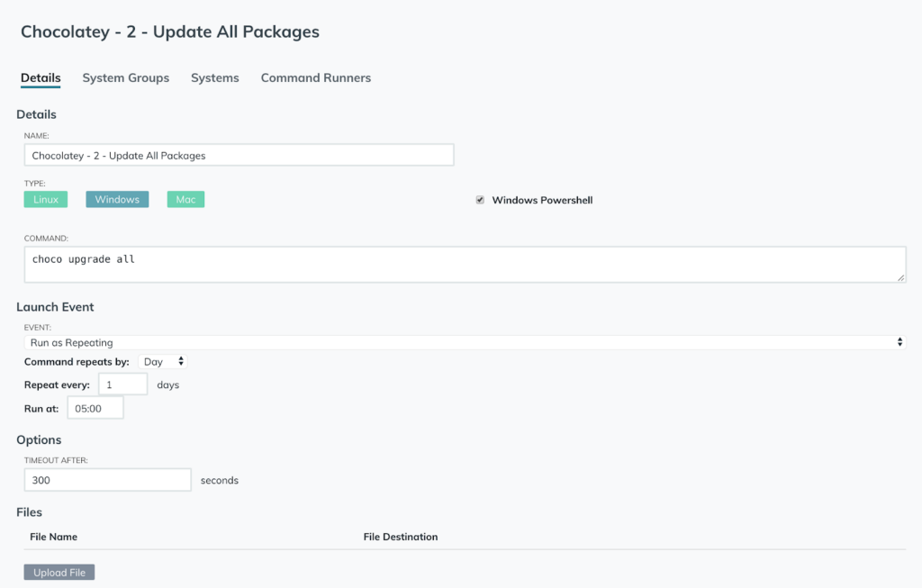The height and width of the screenshot is (588, 922).
Task: Go to the Command Runners tab
Action: coord(315,78)
